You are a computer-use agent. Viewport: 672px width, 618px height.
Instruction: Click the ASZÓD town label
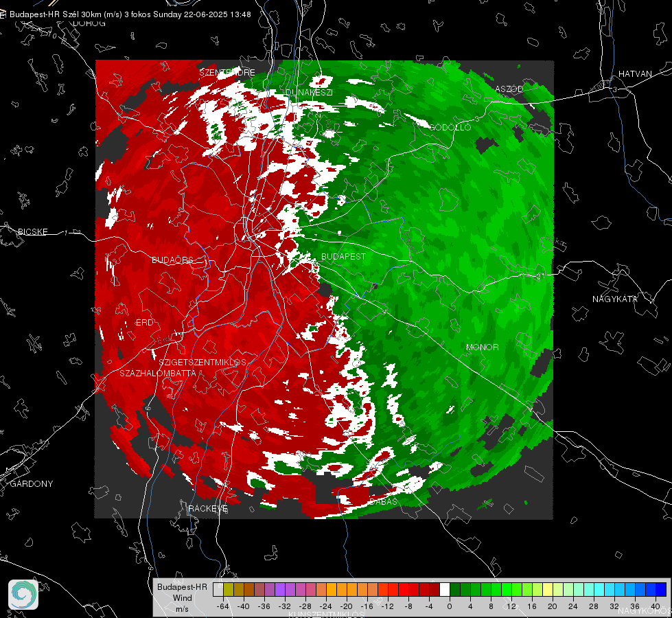pos(509,89)
